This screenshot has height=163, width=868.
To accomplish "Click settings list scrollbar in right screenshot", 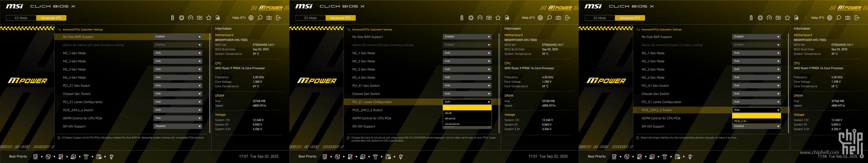I will 788,83.
